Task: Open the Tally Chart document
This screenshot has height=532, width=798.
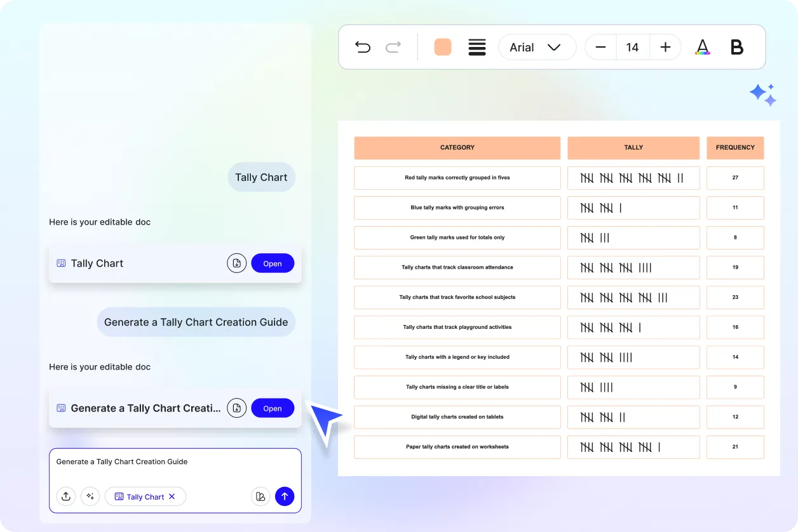Action: click(x=273, y=263)
